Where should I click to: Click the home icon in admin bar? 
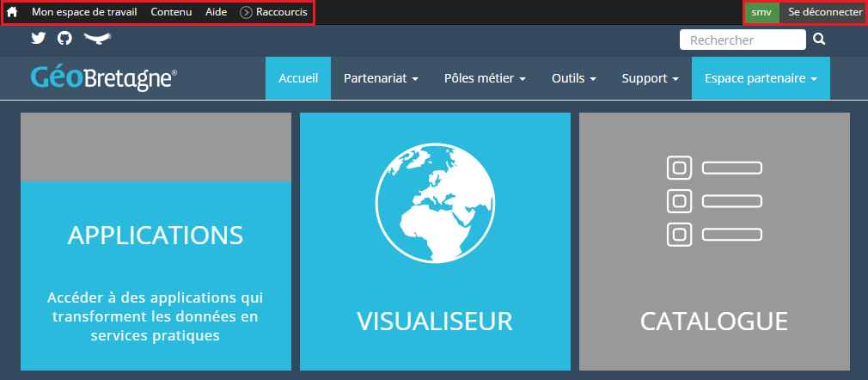(12, 12)
